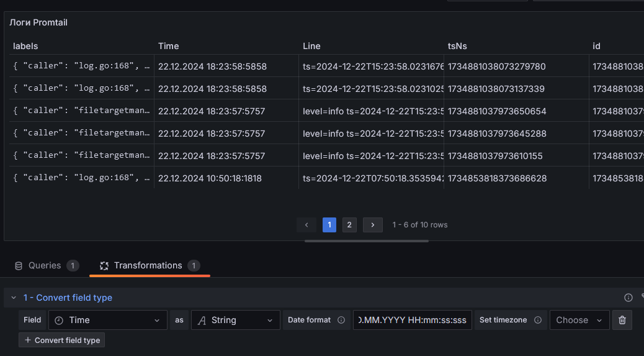The height and width of the screenshot is (356, 644).
Task: Click Line cell starting ts=2024-12-22T07:50:18
Action: click(371, 178)
